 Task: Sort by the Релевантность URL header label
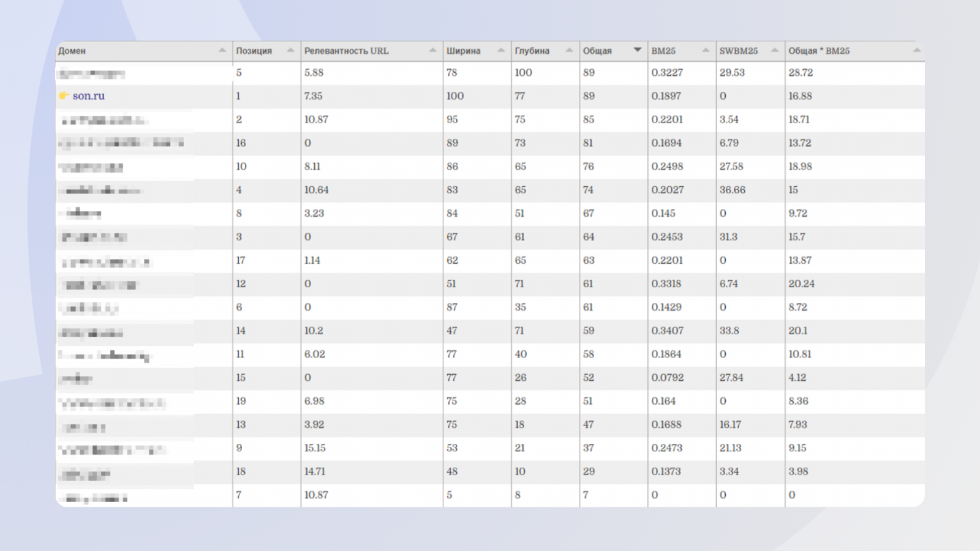(x=347, y=51)
